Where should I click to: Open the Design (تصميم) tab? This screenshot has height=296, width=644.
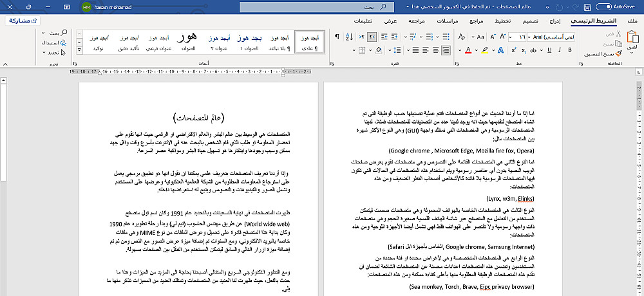(x=531, y=21)
